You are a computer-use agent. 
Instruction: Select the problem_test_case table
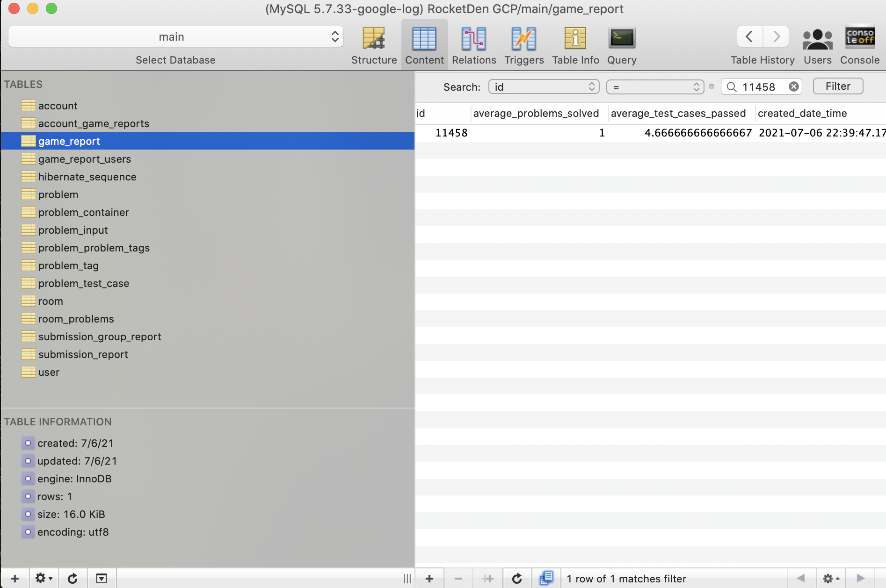click(x=208, y=283)
